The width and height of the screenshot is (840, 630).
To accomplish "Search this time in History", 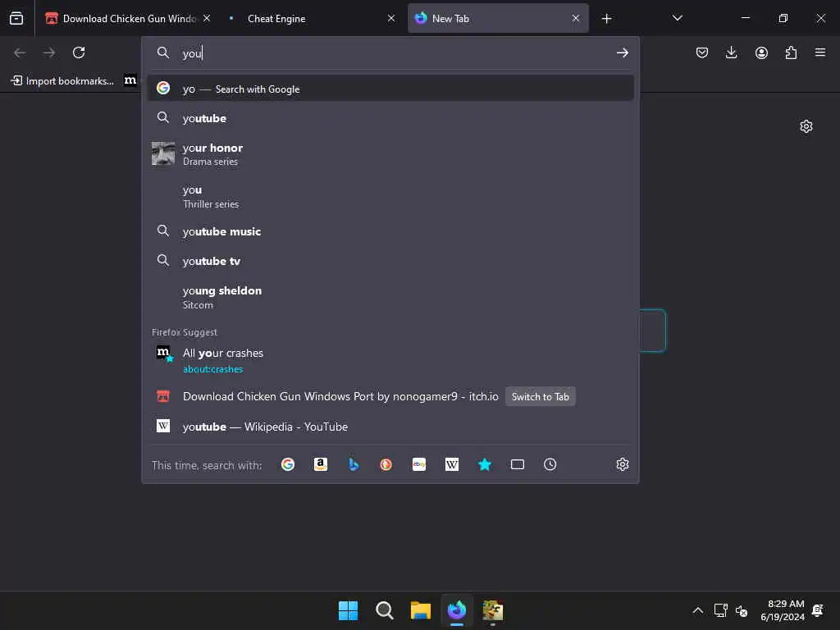I will pos(550,464).
